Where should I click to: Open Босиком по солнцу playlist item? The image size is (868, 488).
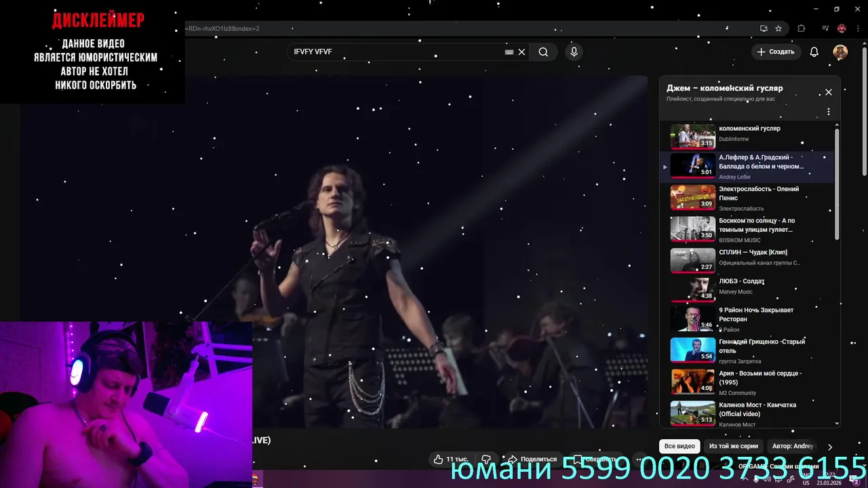point(757,225)
